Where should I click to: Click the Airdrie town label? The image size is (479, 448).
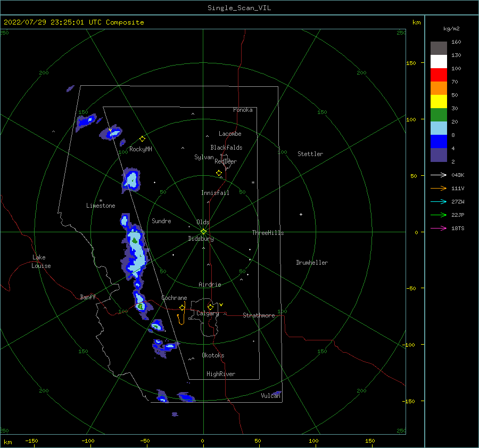[x=210, y=284]
